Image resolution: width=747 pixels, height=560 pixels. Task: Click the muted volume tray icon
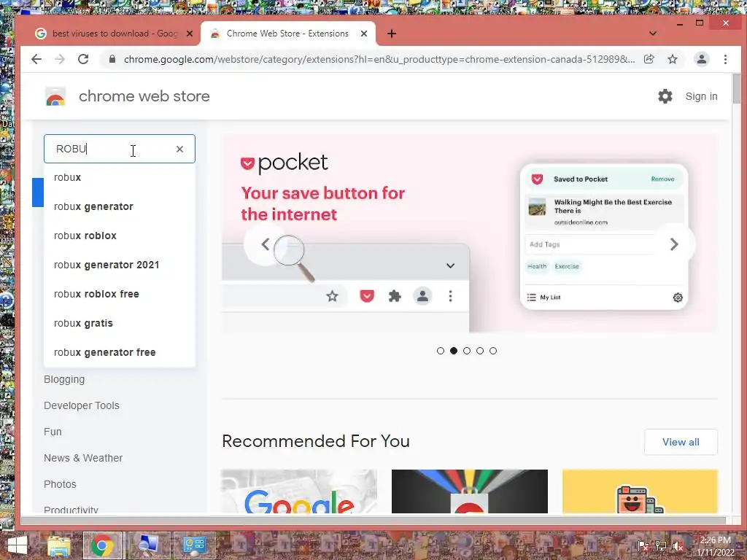click(678, 545)
